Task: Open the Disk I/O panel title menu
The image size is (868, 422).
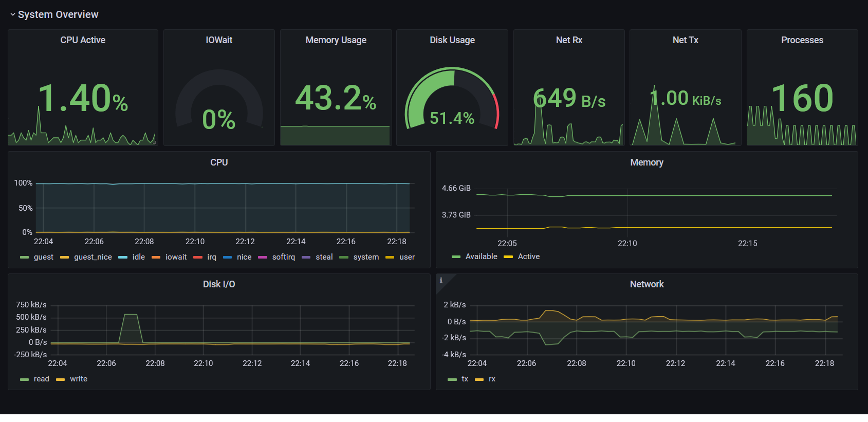Action: (219, 284)
